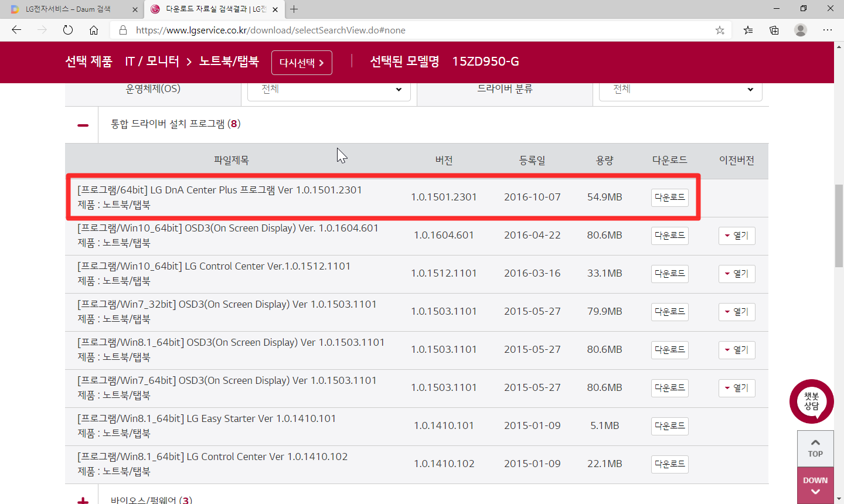
Task: Open the browser home page
Action: [x=94, y=30]
